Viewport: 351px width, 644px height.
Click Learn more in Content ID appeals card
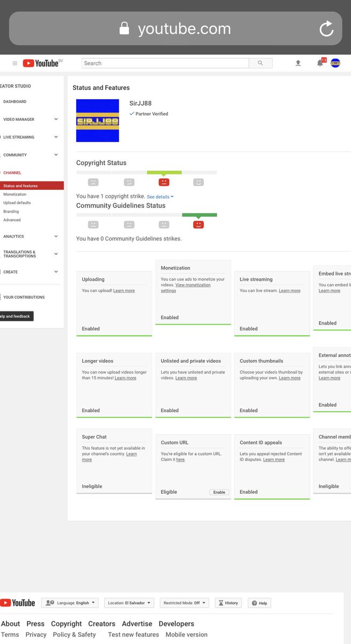click(x=274, y=459)
